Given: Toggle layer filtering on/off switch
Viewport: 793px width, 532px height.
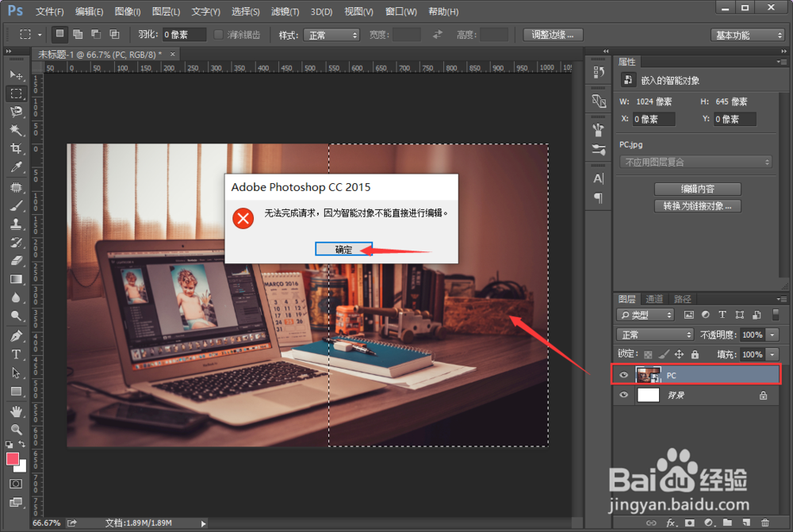Looking at the screenshot, I should click(776, 315).
